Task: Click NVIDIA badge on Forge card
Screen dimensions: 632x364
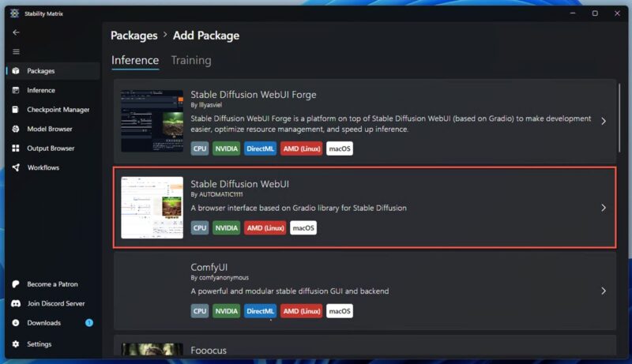Action: [x=226, y=148]
